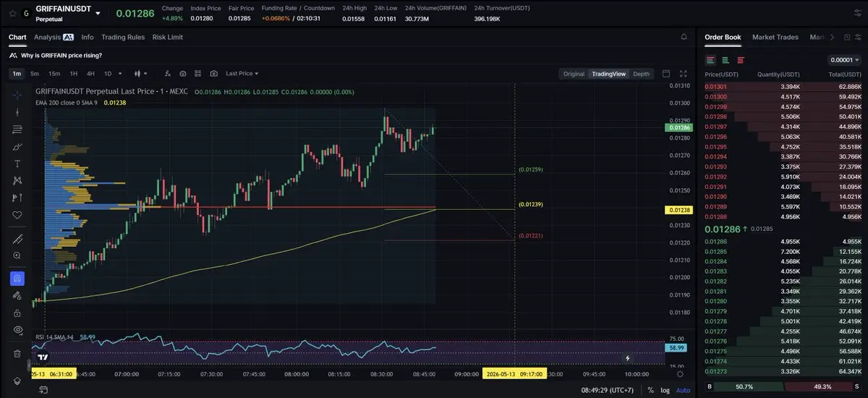Activate the zoom in magnifier tool
Viewport: 868px width, 398px height.
coord(17,255)
